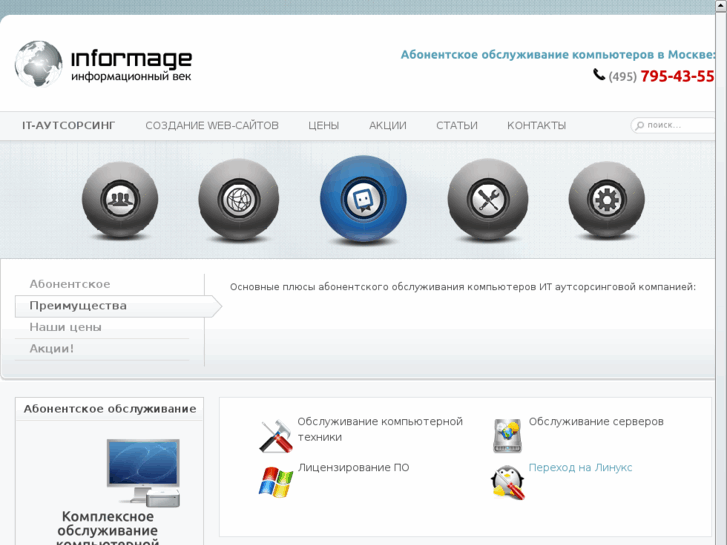Click the blue highlighted sphere icon
Screen dimensions: 727x545
point(363,199)
